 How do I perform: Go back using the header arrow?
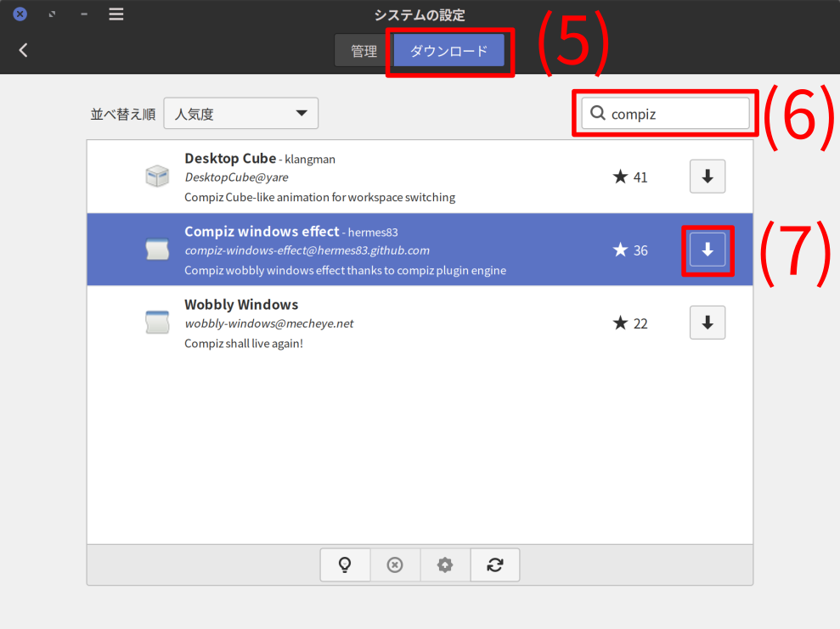tap(23, 50)
